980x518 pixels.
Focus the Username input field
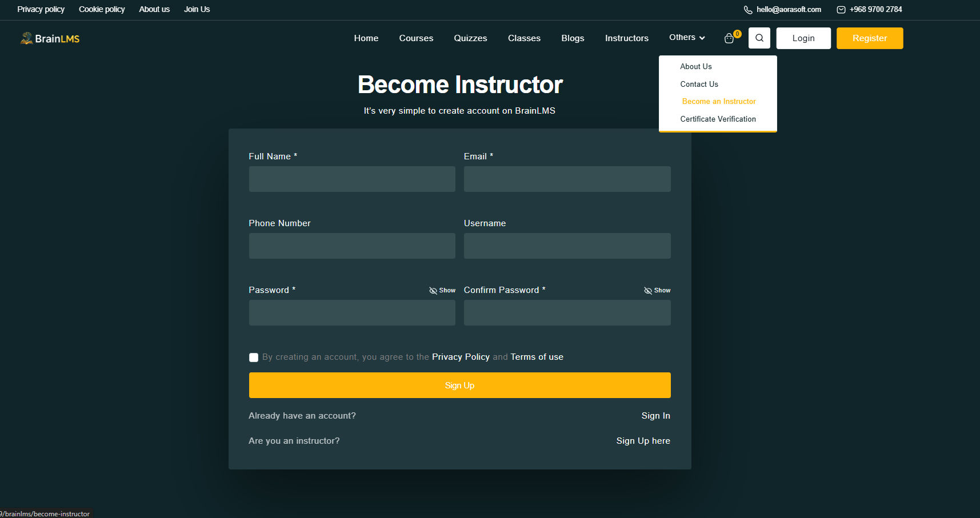coord(567,246)
